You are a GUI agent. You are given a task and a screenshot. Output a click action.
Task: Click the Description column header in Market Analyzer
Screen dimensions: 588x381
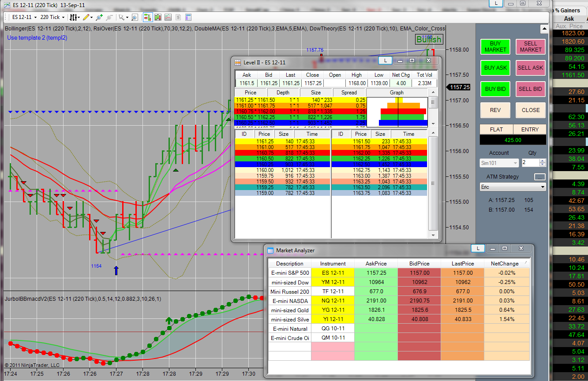(x=290, y=264)
